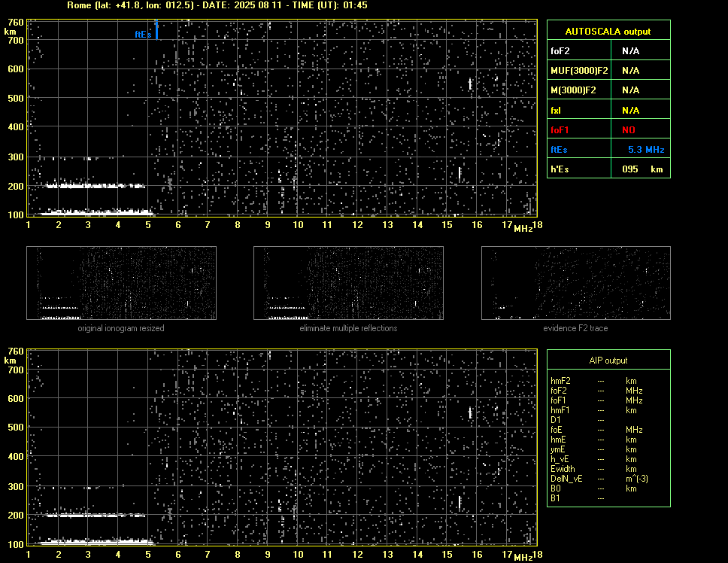The image size is (728, 563).
Task: Select the m^(-3) unit in AIP output
Action: click(x=636, y=479)
